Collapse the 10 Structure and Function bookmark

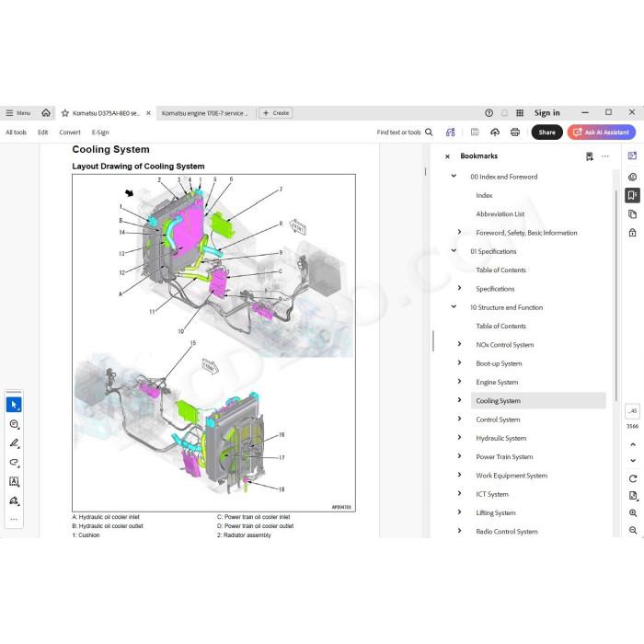[x=454, y=306]
